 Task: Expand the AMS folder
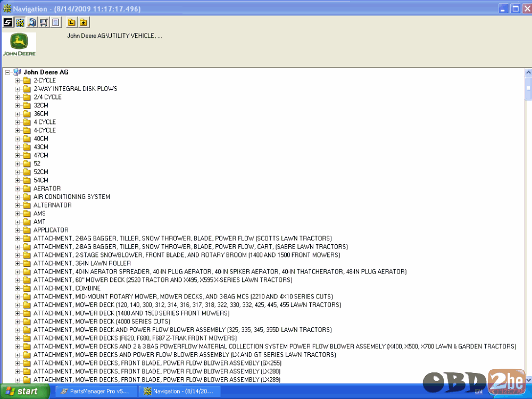coord(18,214)
